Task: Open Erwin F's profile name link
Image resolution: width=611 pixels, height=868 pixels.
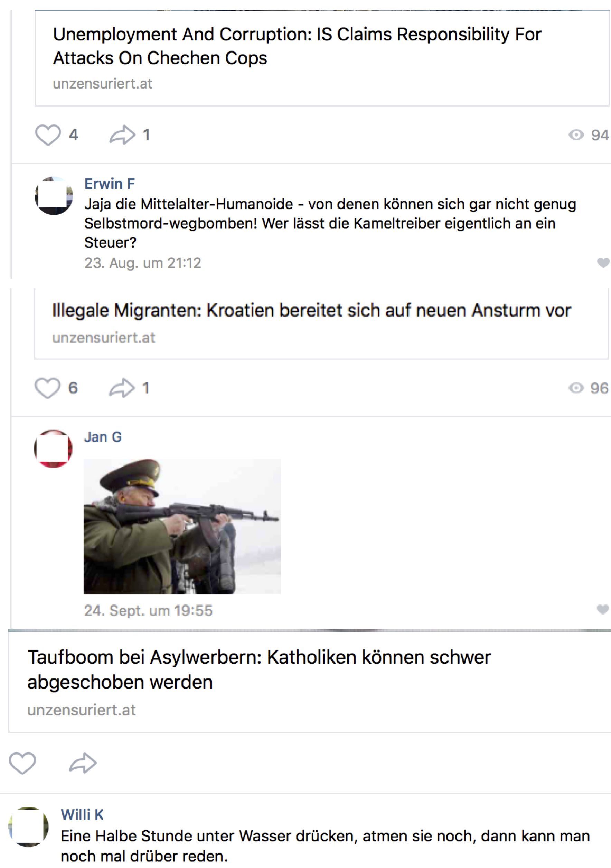Action: [x=110, y=184]
